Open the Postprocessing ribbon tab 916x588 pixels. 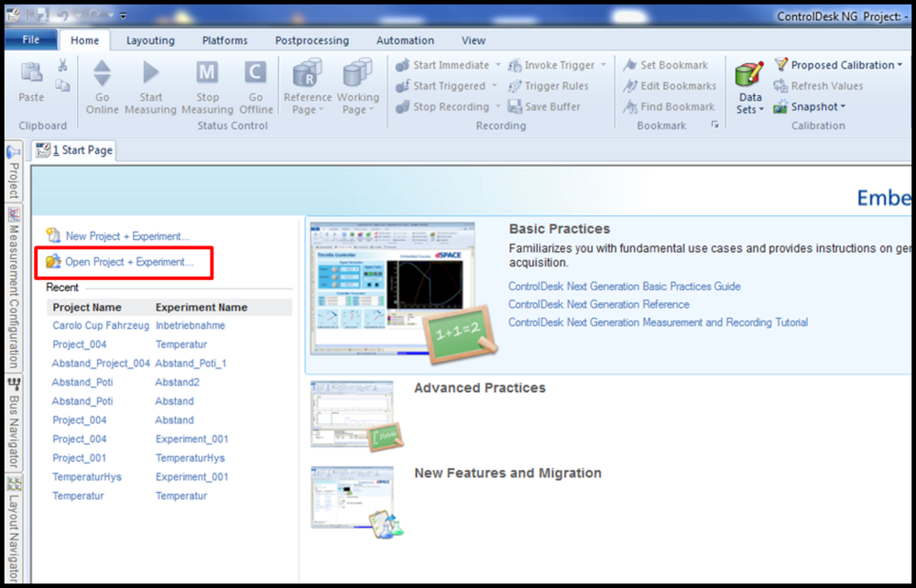[x=311, y=40]
